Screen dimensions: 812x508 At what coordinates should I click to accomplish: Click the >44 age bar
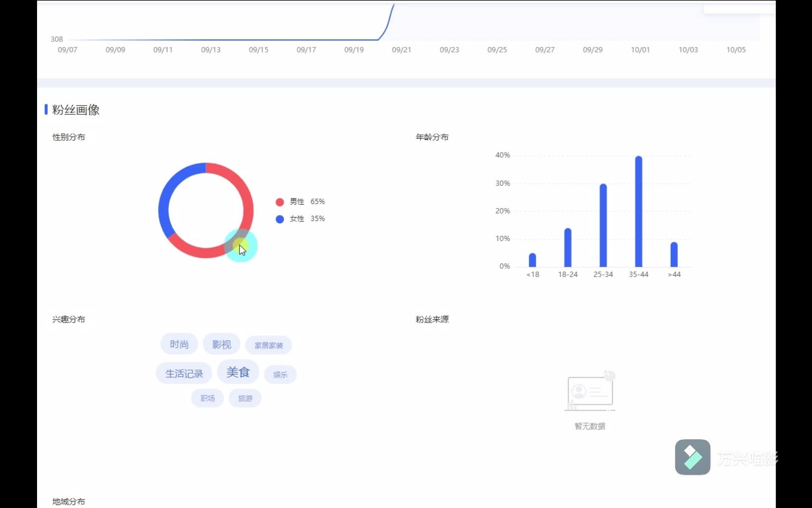click(x=674, y=254)
